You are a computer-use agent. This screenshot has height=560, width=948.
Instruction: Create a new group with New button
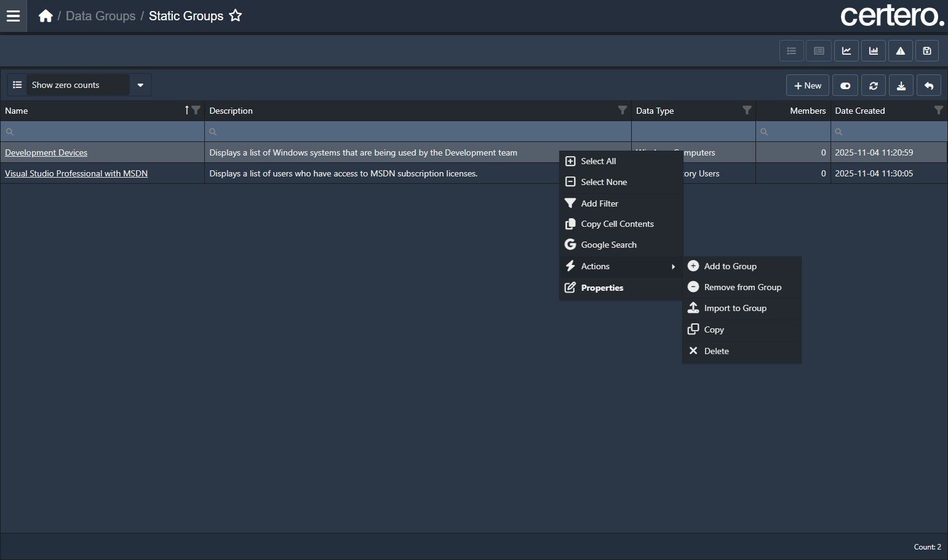808,85
